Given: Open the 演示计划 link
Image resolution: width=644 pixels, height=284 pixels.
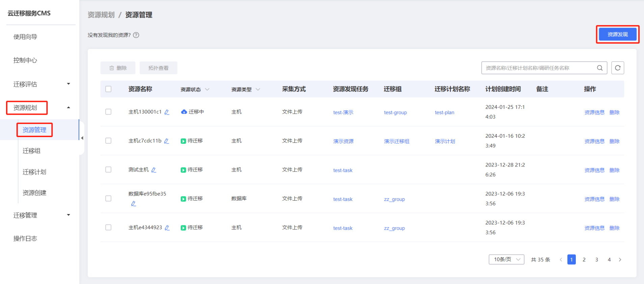Looking at the screenshot, I should [445, 141].
